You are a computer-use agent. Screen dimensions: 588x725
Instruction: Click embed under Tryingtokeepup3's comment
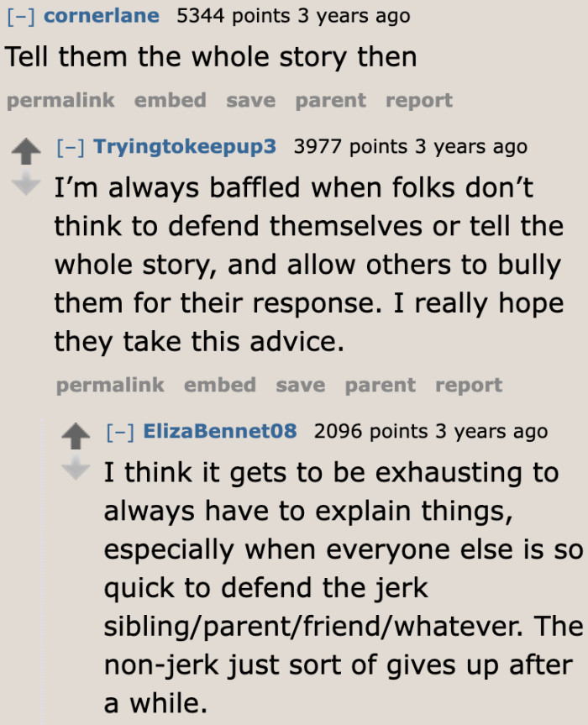click(219, 385)
